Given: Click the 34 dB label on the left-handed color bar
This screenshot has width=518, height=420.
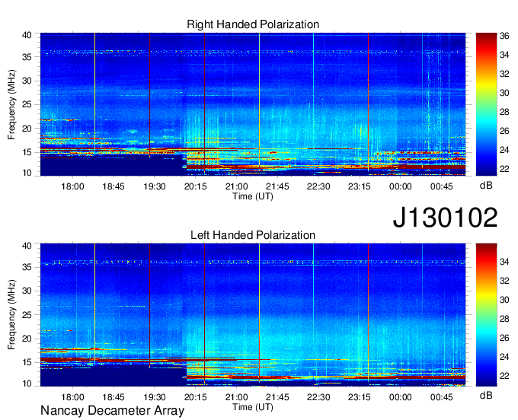Looking at the screenshot, I should [504, 262].
